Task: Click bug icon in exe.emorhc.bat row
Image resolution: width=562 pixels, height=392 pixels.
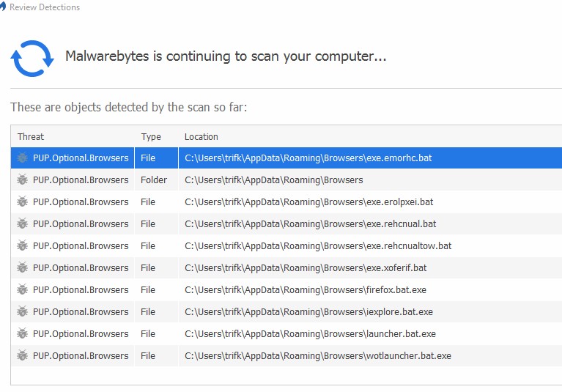Action: pos(22,158)
